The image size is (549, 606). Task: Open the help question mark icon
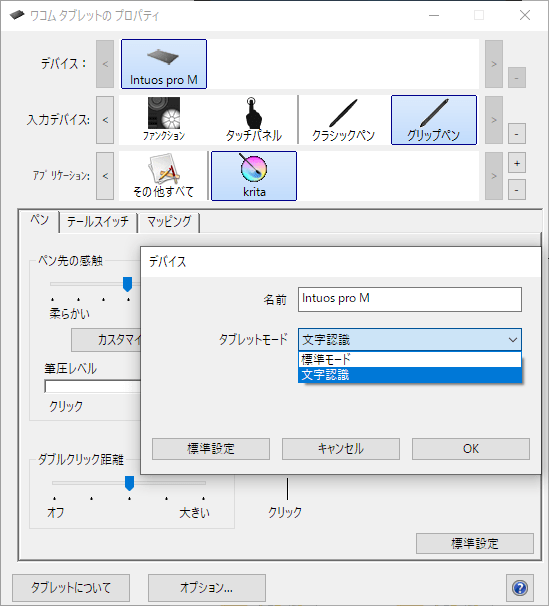point(520,588)
